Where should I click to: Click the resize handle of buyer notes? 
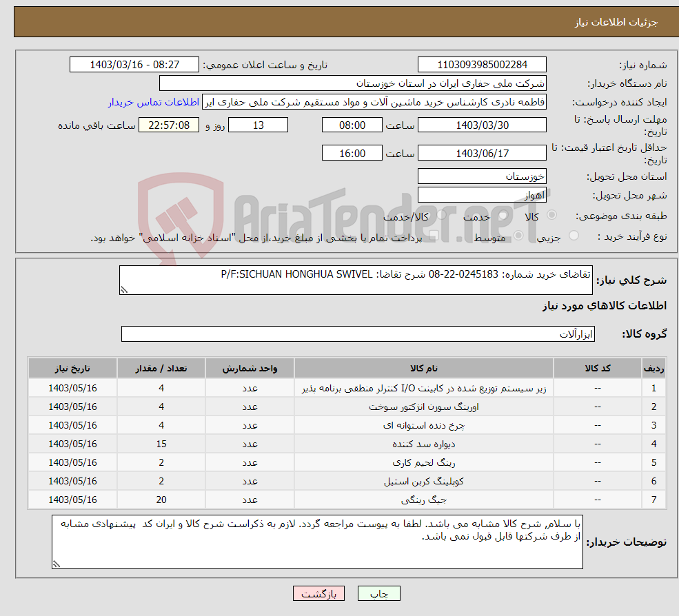57,564
